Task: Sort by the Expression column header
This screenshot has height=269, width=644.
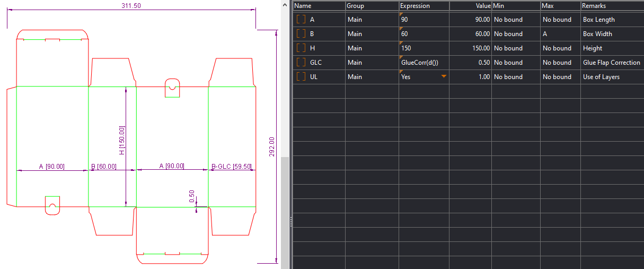Action: pos(424,6)
